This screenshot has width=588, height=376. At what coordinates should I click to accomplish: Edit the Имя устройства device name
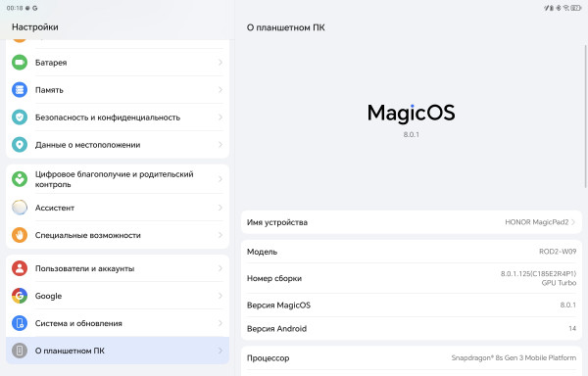tap(412, 222)
